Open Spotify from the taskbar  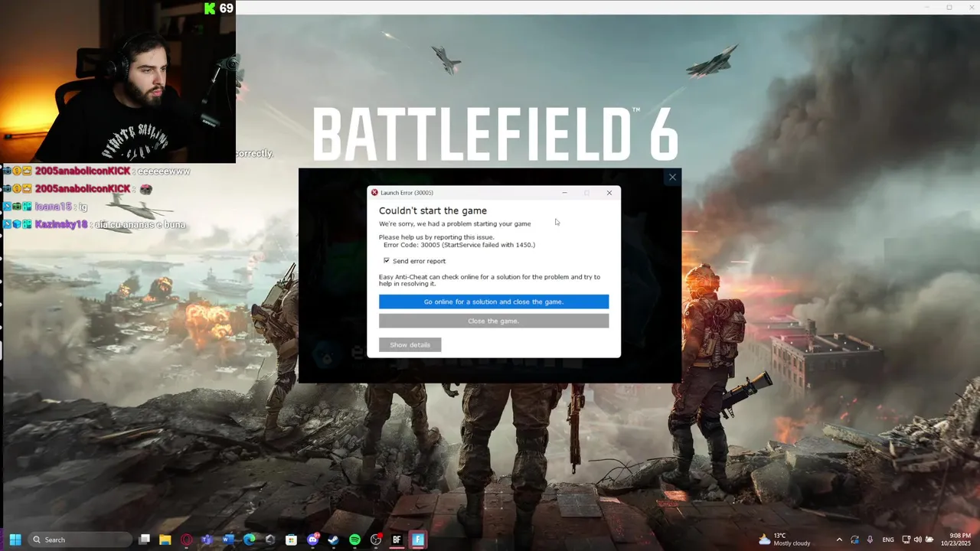pos(354,540)
